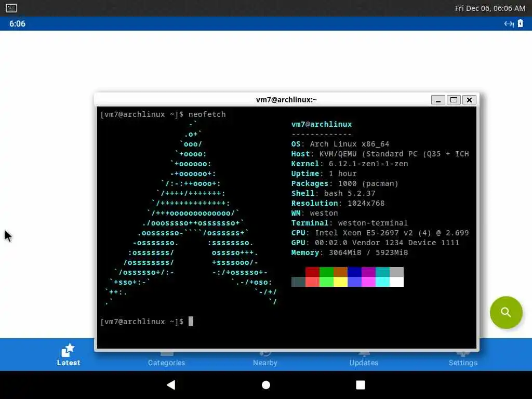Close the vm7@archlinux terminal window
Screen dimensions: 532x399
[469, 100]
